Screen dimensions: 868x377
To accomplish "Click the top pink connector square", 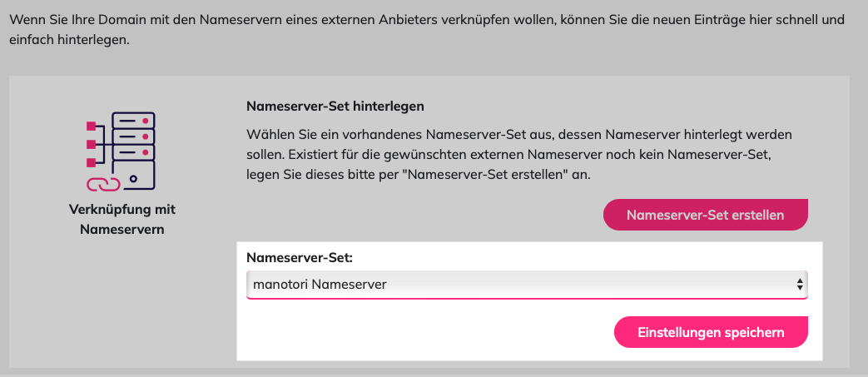I will click(92, 126).
